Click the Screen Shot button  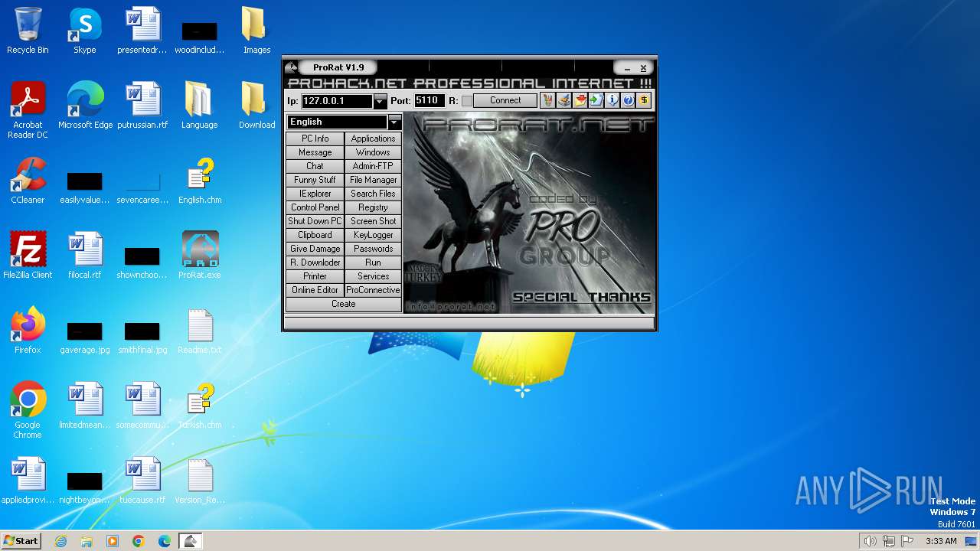(x=373, y=221)
